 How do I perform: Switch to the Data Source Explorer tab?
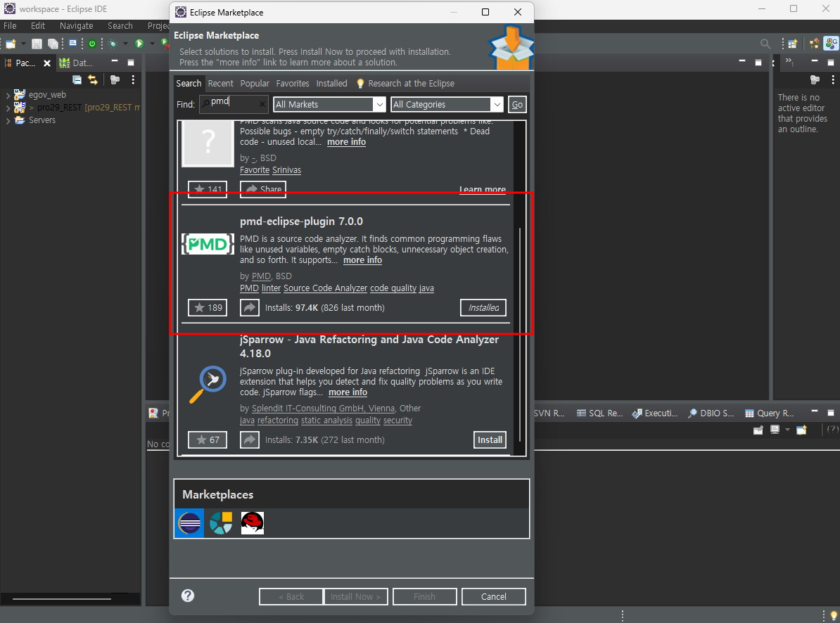click(x=77, y=63)
